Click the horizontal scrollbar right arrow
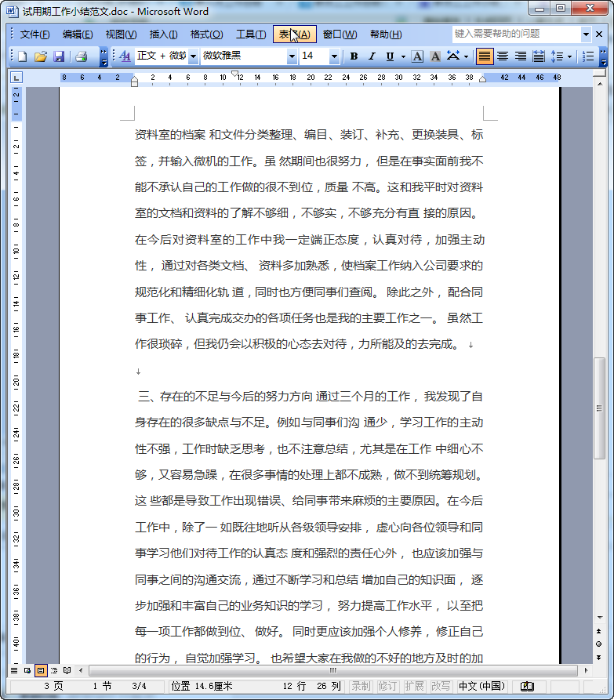The height and width of the screenshot is (700, 614). [x=586, y=670]
